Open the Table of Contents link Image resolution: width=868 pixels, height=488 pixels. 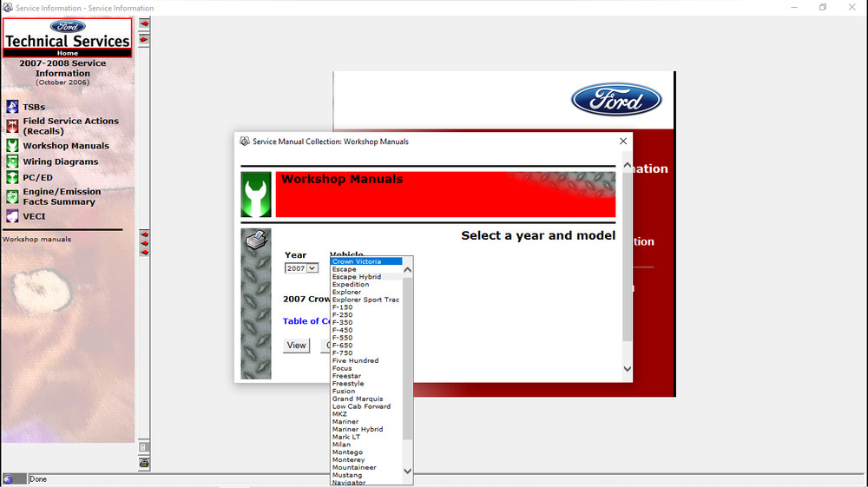click(306, 320)
